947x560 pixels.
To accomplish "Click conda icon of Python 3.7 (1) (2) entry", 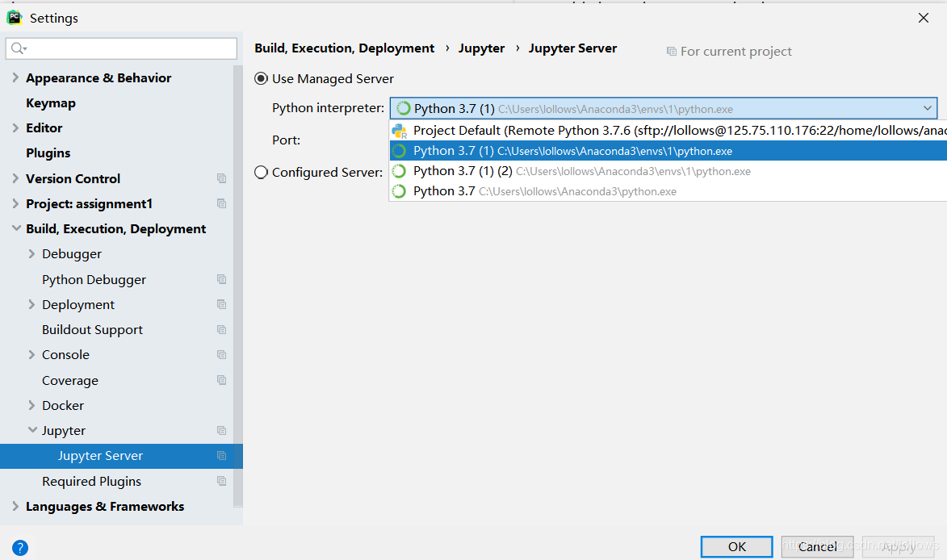I will tap(399, 171).
